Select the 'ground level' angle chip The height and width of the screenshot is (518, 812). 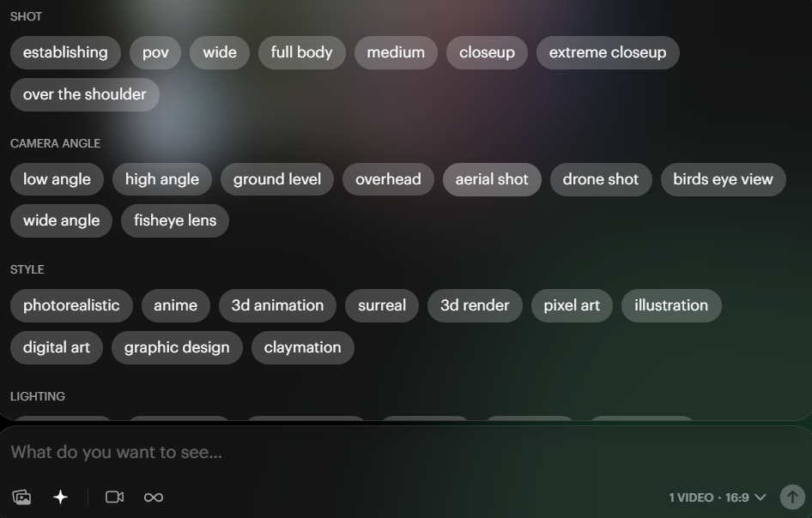coord(277,179)
